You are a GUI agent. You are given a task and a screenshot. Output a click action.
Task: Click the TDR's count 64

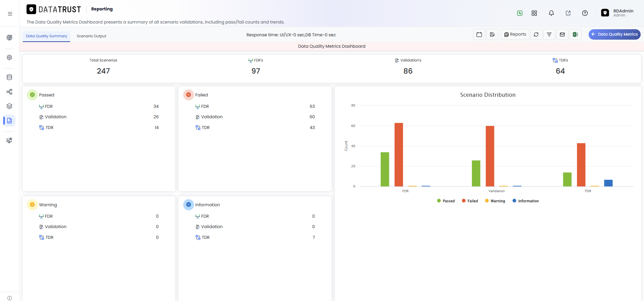pyautogui.click(x=560, y=71)
